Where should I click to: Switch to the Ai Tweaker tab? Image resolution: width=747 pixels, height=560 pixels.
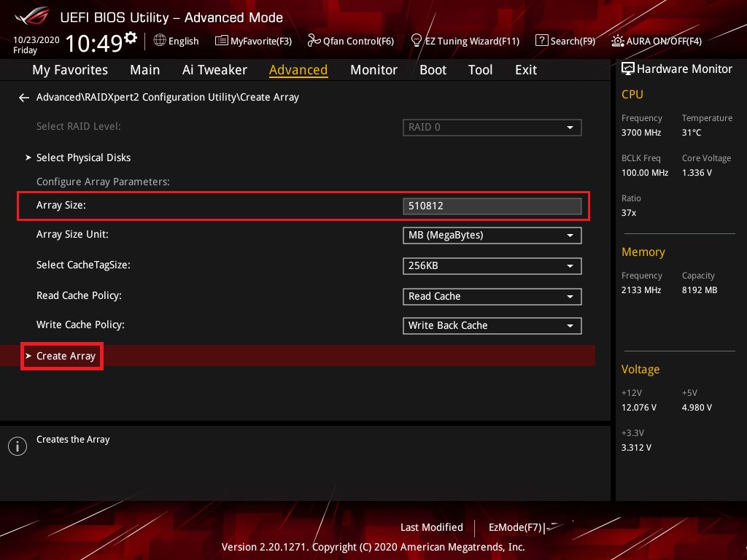(x=214, y=70)
